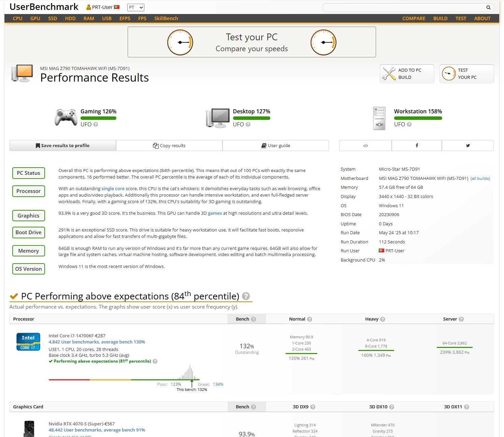Click the Great 134% link
The width and height of the screenshot is (504, 437).
218,384
